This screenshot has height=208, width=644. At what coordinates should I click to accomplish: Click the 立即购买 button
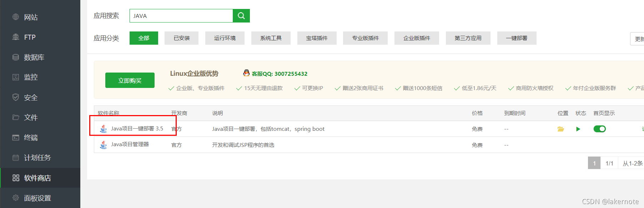130,80
